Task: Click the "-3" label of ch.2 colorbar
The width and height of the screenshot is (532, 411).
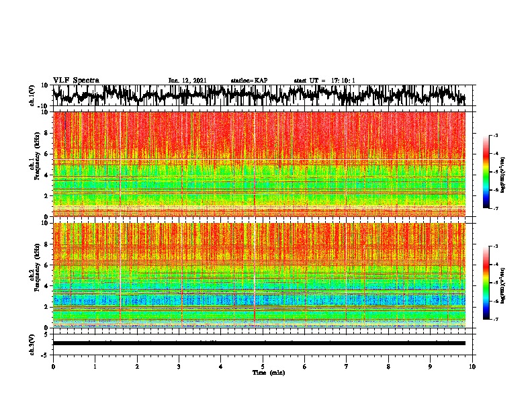Action: tap(496, 246)
